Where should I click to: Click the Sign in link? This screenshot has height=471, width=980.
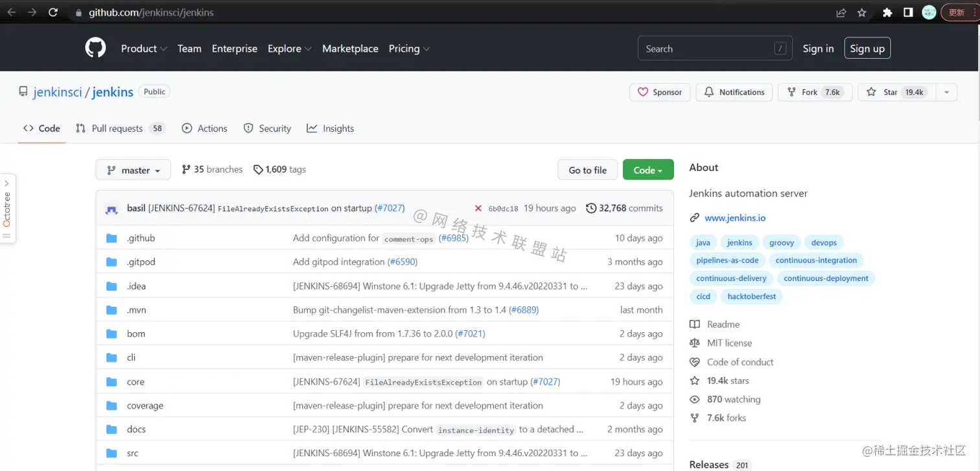pyautogui.click(x=818, y=49)
